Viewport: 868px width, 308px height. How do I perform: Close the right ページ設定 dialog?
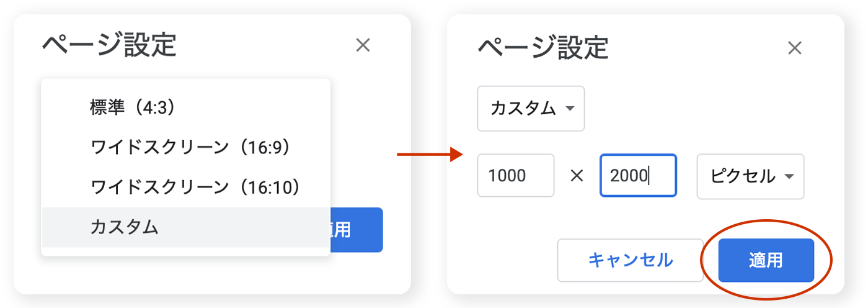(x=794, y=48)
